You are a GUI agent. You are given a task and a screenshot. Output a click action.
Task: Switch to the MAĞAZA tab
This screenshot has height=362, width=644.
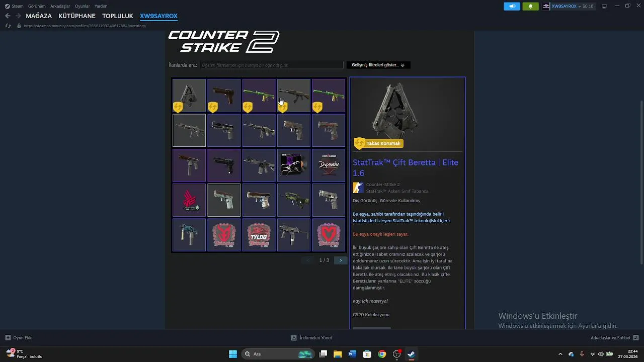(39, 16)
